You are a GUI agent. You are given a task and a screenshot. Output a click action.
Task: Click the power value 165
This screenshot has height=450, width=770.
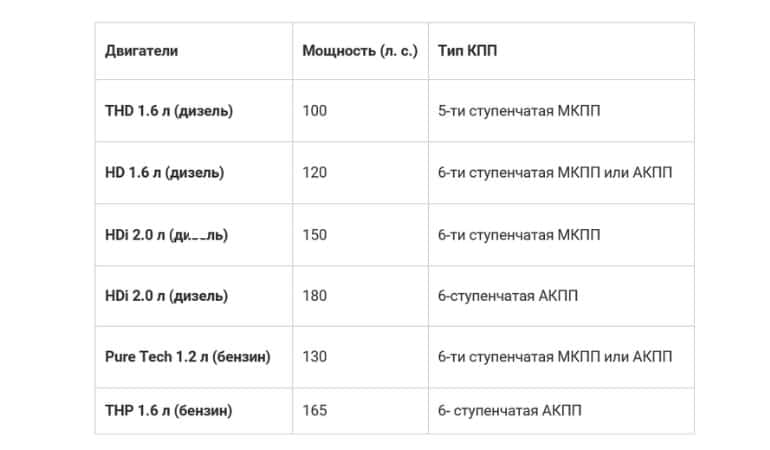click(x=314, y=410)
